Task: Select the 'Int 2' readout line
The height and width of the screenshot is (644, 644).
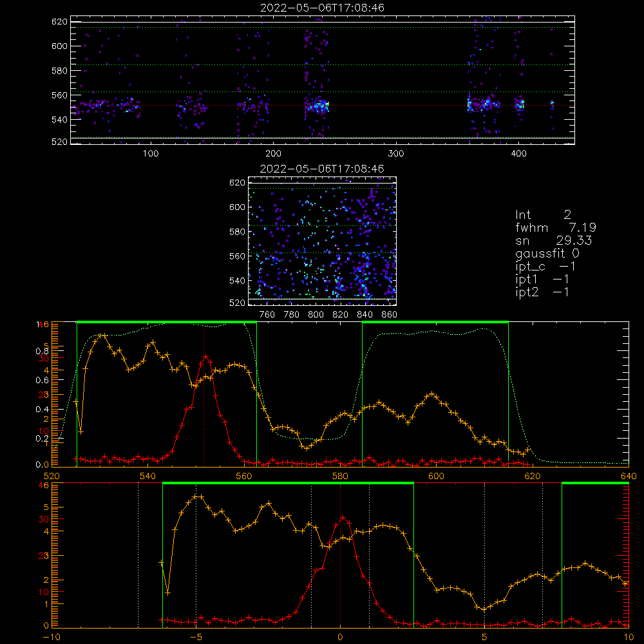Action: coord(543,215)
